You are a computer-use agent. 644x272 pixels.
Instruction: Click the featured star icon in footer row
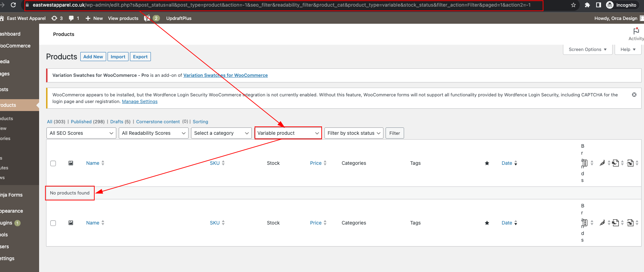(487, 223)
